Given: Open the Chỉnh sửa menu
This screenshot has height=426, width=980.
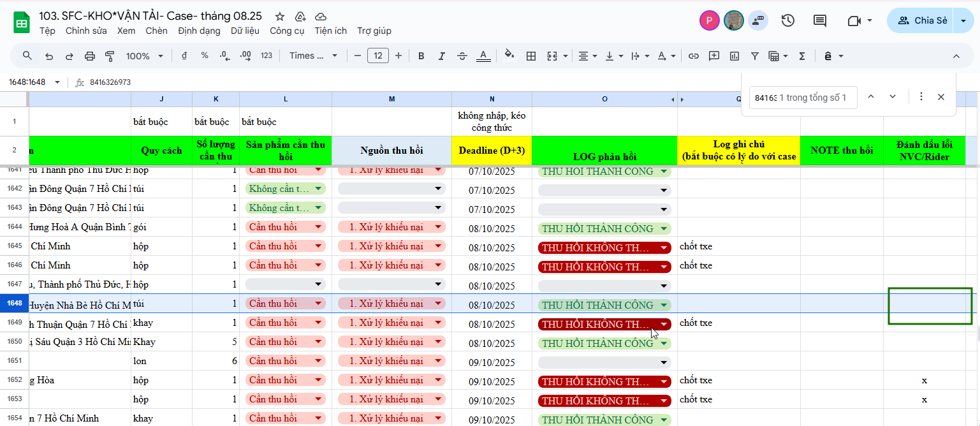Looking at the screenshot, I should [x=86, y=31].
